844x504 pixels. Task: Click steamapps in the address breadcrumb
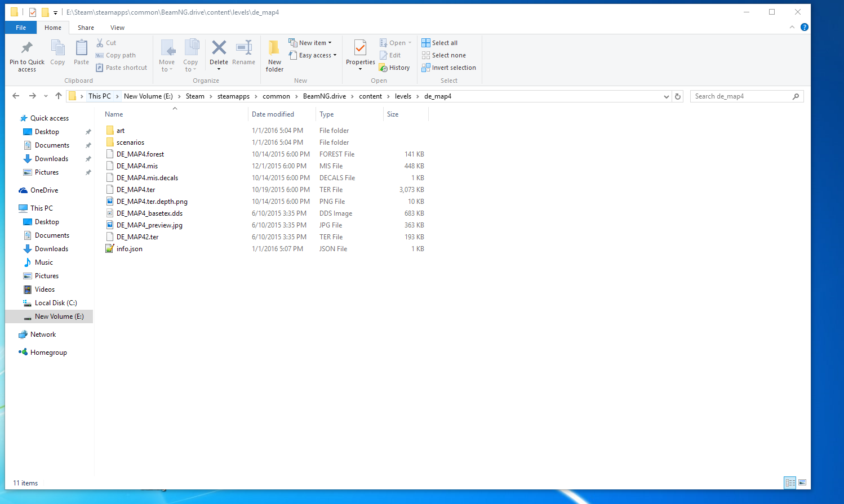(233, 96)
